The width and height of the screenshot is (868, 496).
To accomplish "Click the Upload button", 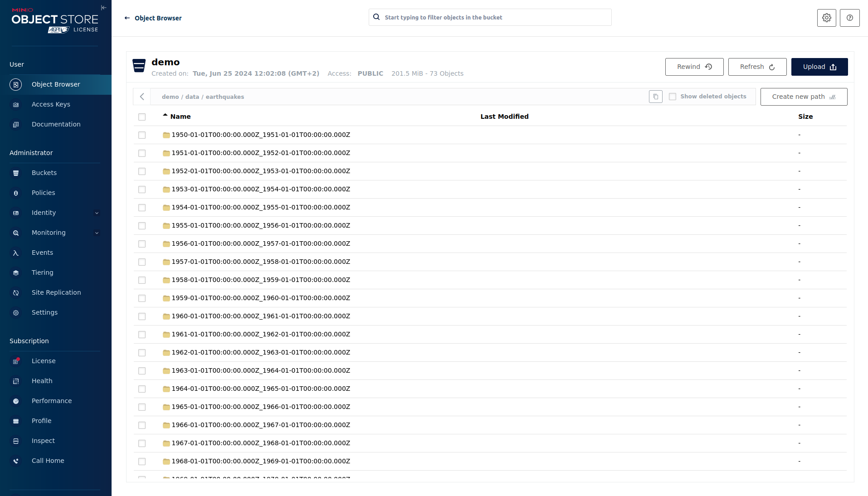I will tap(819, 67).
